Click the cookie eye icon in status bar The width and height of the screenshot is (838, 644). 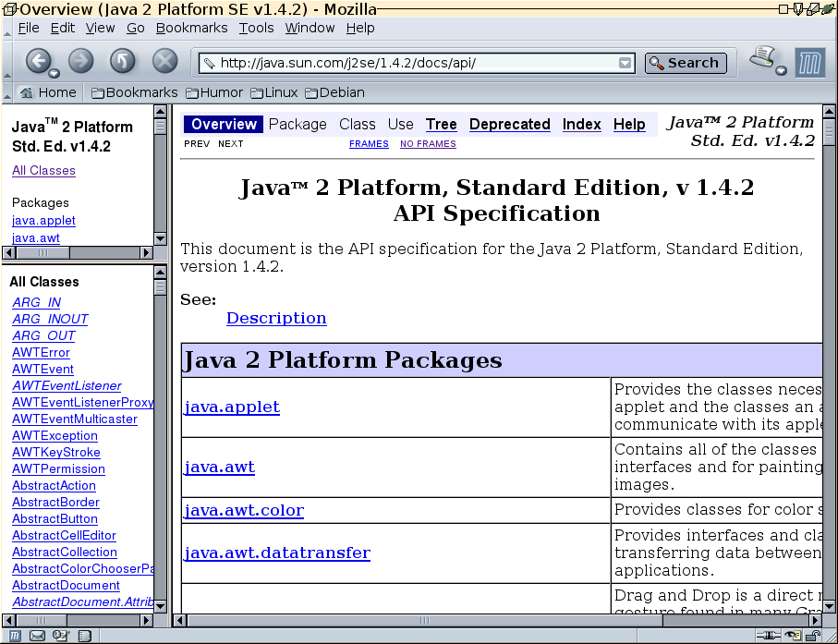[793, 636]
